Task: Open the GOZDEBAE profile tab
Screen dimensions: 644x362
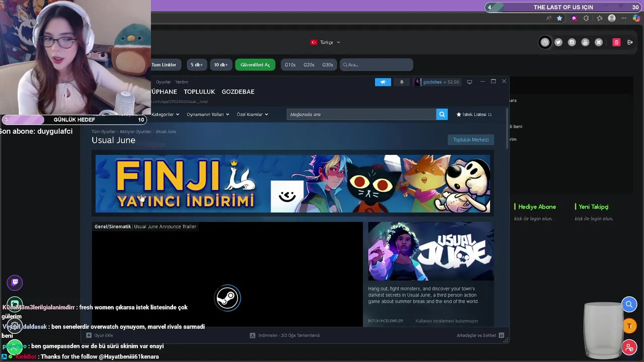Action: coord(238,92)
